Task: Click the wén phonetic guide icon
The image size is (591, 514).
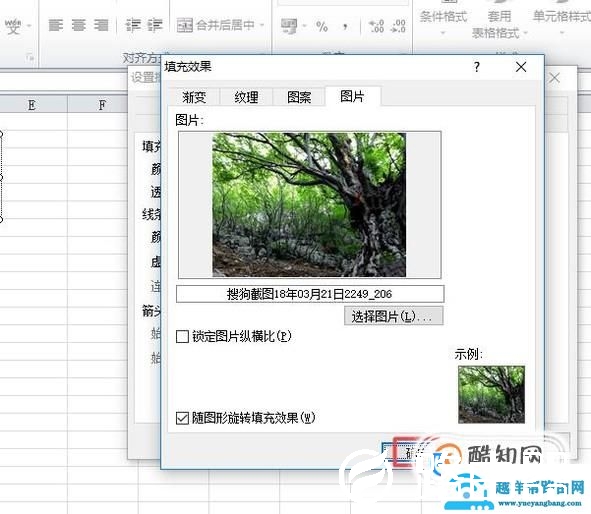Action: 13,26
